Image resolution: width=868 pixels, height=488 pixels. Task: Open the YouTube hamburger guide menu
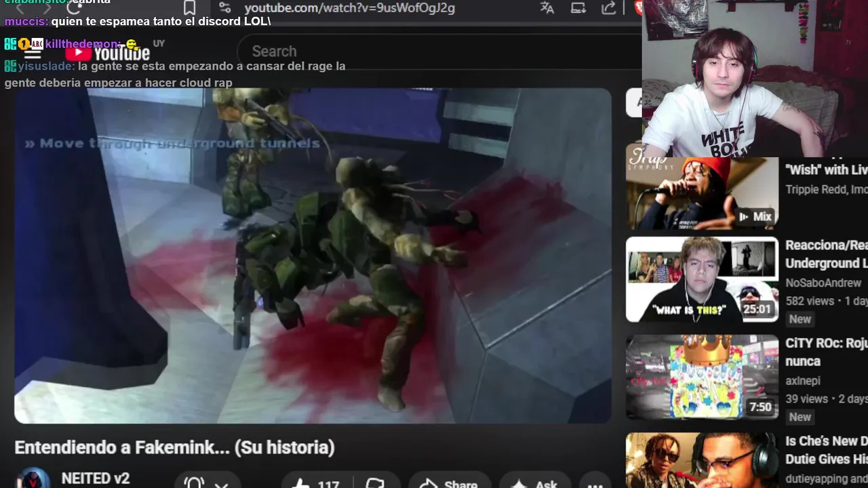pos(32,52)
